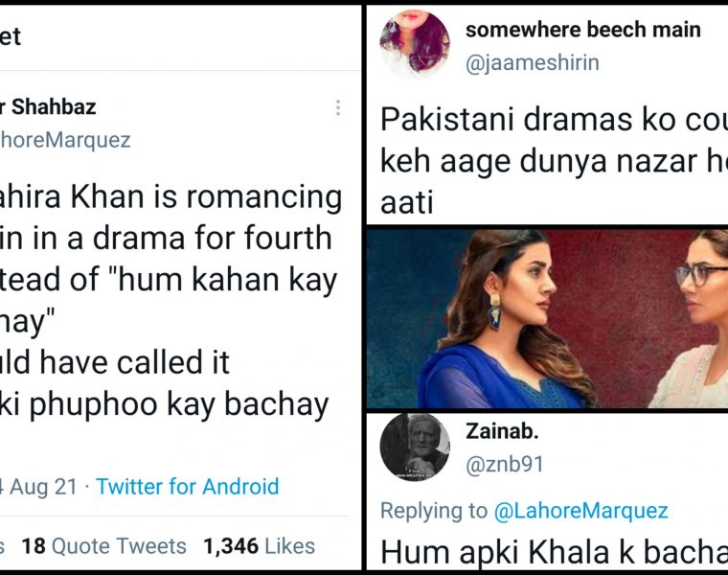Click the somewhere beech main display name

pos(582,30)
